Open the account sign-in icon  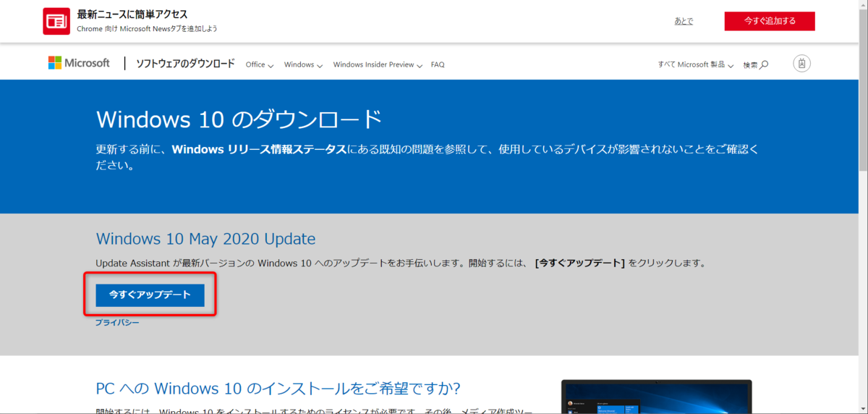[x=801, y=64]
